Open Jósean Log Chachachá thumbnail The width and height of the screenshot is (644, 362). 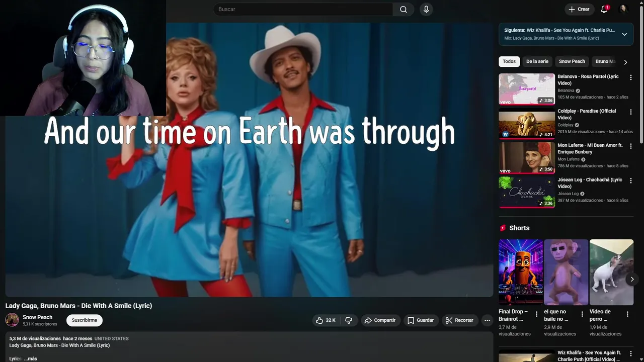click(527, 192)
